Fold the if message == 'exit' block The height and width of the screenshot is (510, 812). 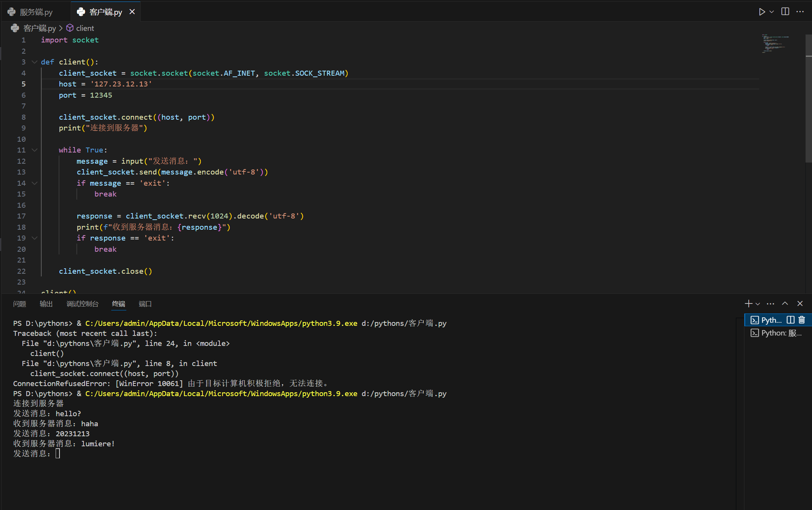[34, 183]
